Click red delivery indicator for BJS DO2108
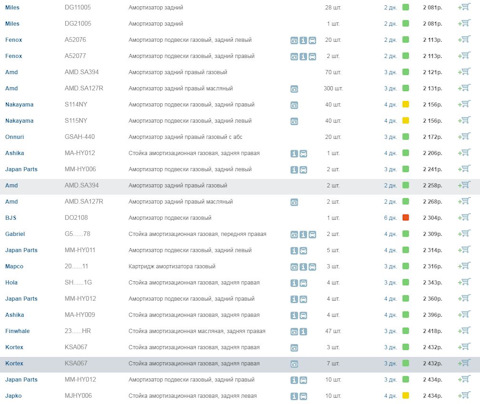Image resolution: width=480 pixels, height=404 pixels. (406, 218)
